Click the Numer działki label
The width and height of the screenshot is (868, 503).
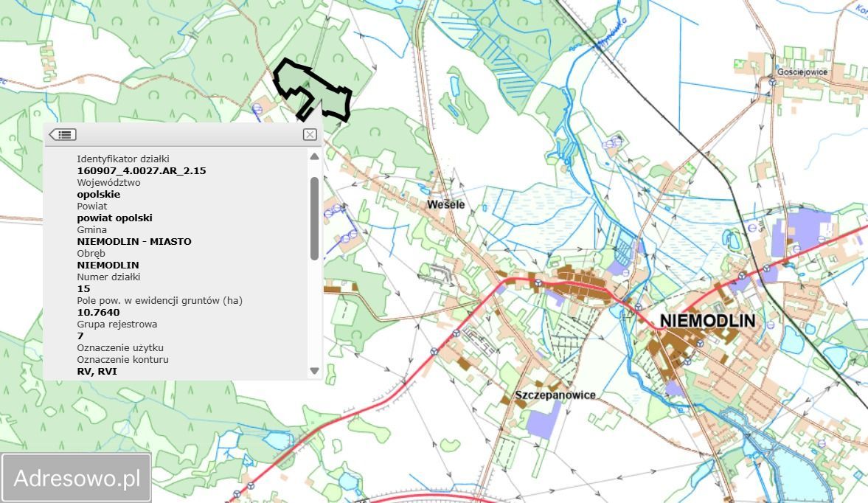108,277
